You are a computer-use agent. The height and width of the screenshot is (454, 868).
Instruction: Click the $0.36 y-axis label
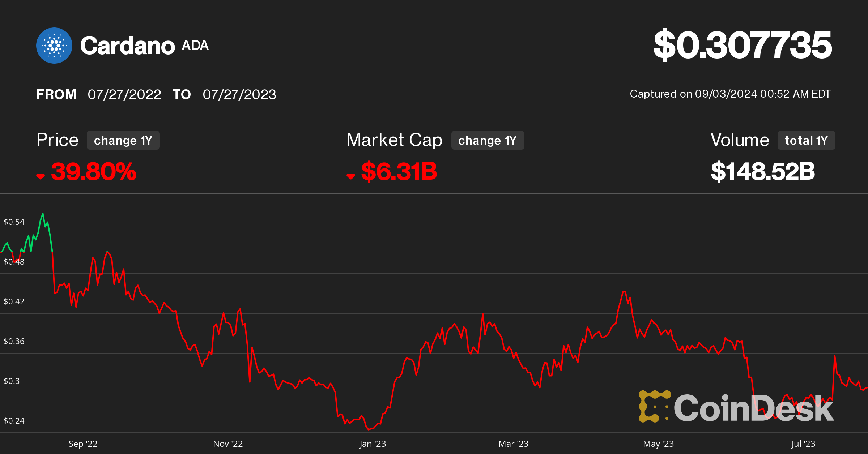tap(14, 341)
